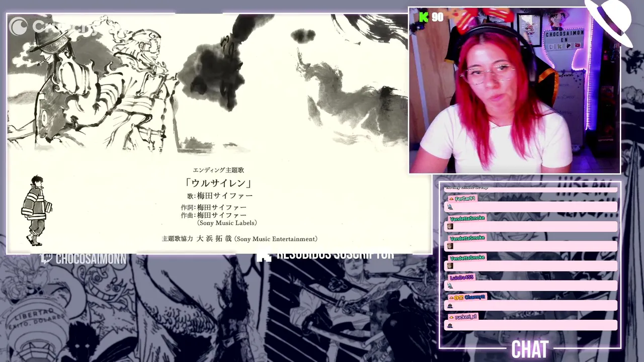Click the emote in Charmytt's message
The image size is (644, 362).
pos(450,306)
